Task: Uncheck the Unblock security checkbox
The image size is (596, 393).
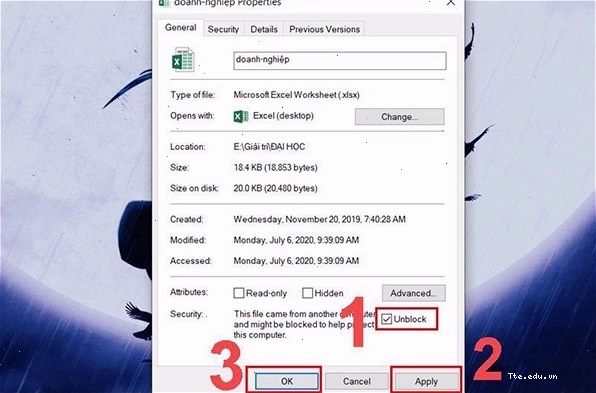Action: (x=387, y=319)
